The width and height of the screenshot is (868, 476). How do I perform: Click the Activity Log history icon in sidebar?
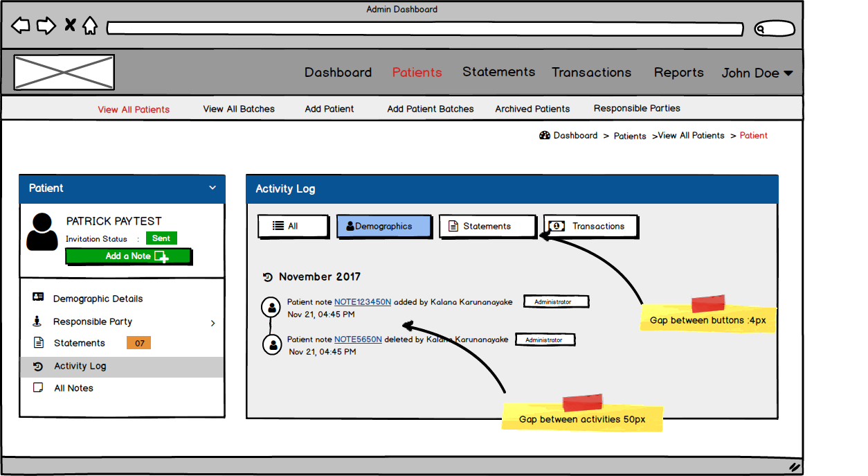pos(39,366)
